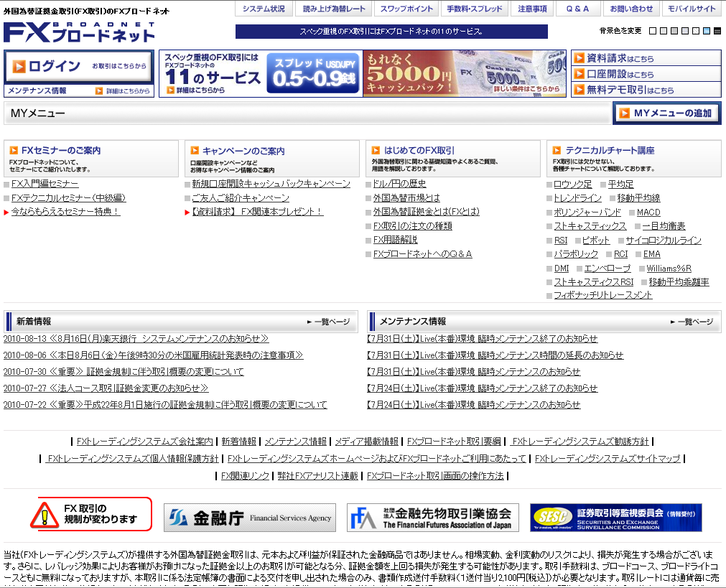
Task: Click the 5000円キャッシュバック banner
Action: 465,73
